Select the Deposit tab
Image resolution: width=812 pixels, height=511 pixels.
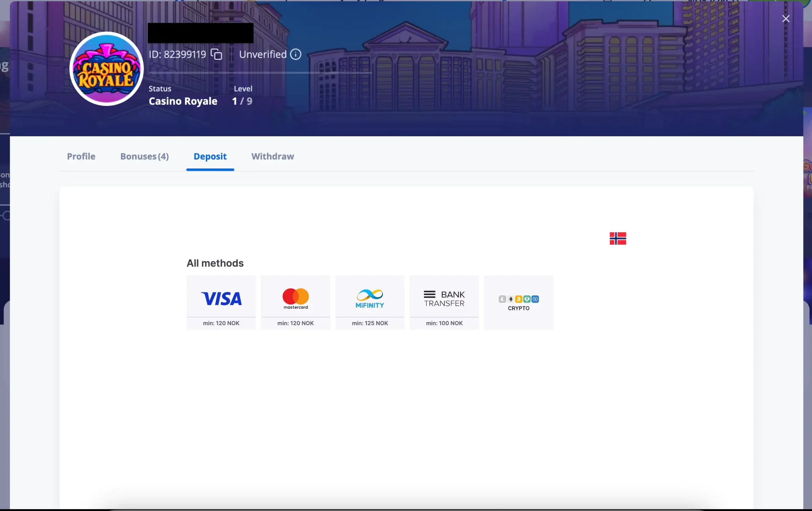point(210,156)
